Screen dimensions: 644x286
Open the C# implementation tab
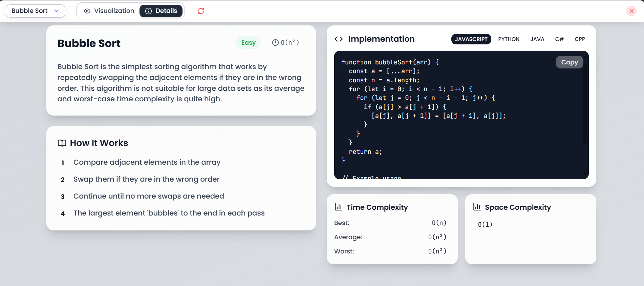(559, 39)
